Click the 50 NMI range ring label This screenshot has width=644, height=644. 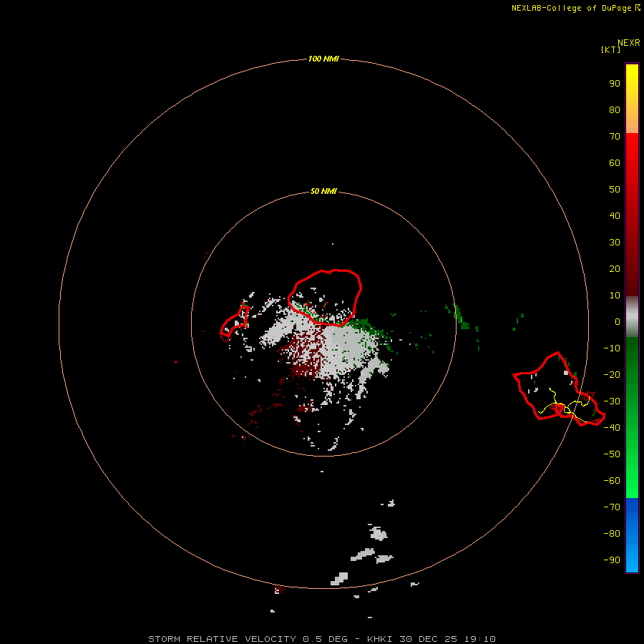point(323,191)
